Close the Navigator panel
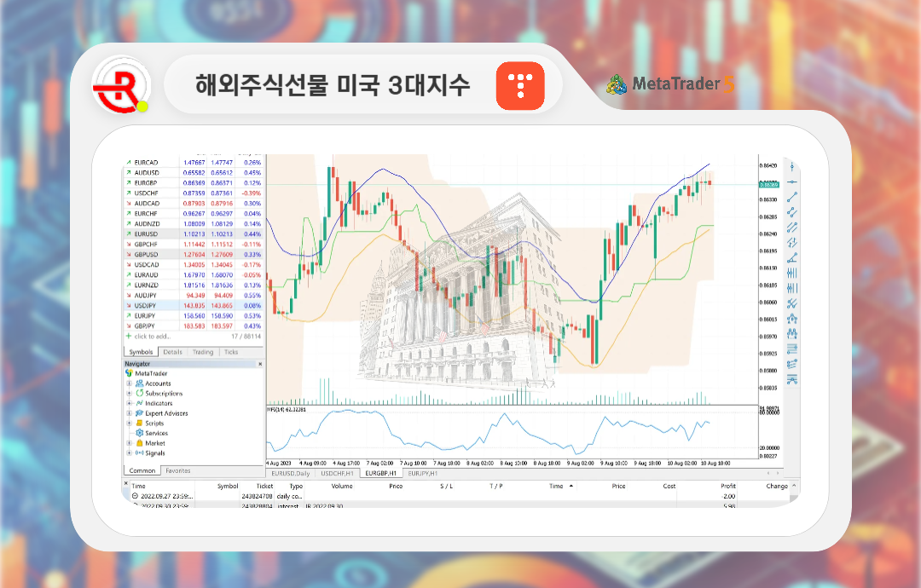This screenshot has width=921, height=588. pyautogui.click(x=260, y=364)
